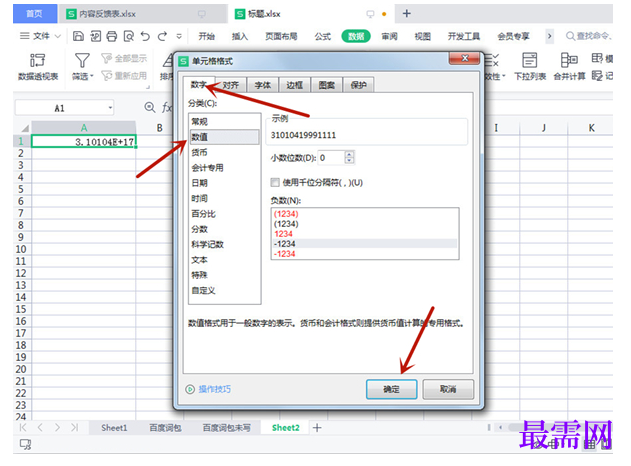Expand more ribbon tabs chevron

(x=549, y=36)
